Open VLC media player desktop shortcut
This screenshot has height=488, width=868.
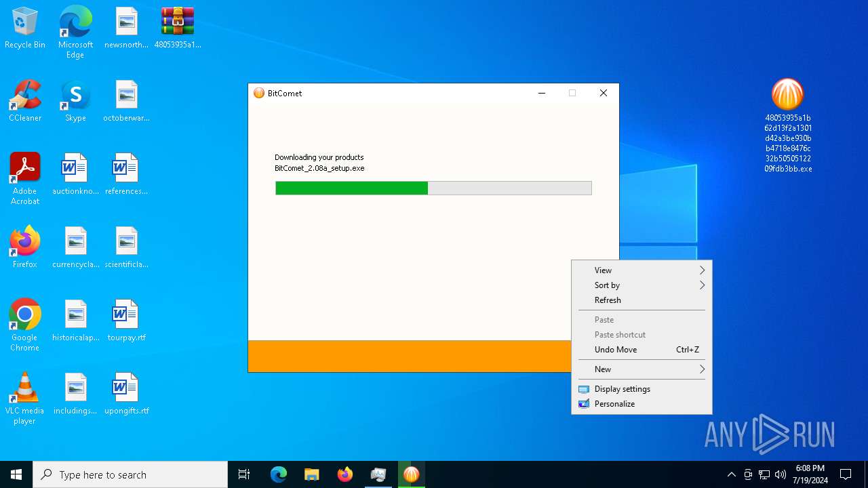pyautogui.click(x=25, y=399)
